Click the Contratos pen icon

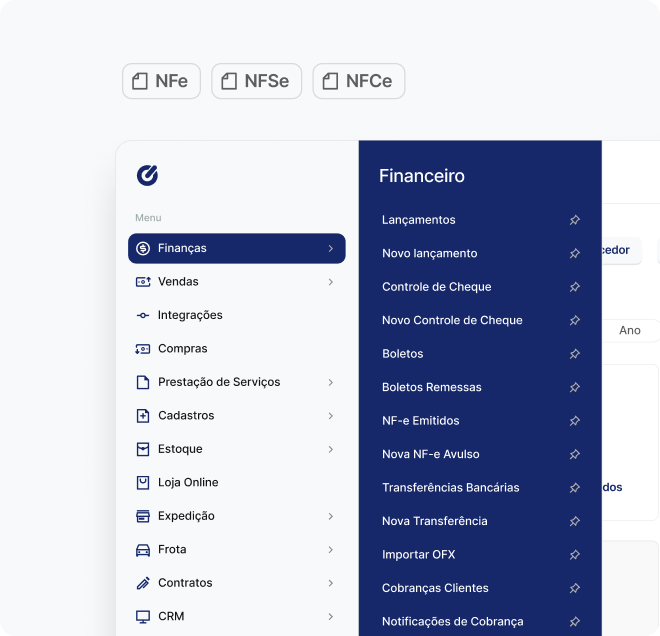pos(142,583)
